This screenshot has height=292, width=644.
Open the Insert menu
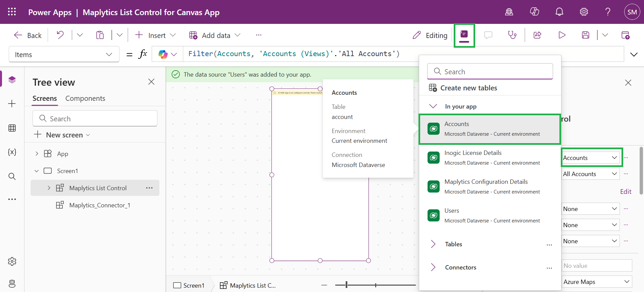pyautogui.click(x=155, y=35)
